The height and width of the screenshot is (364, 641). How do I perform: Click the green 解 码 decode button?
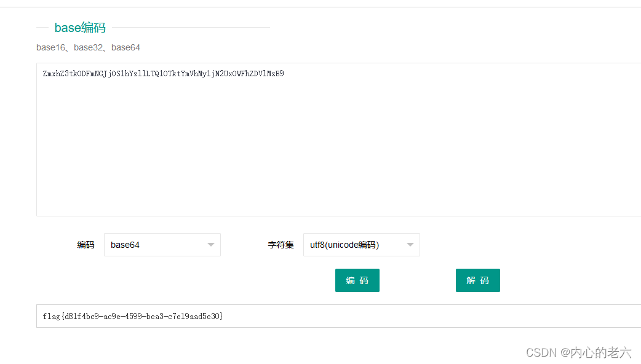pyautogui.click(x=478, y=280)
